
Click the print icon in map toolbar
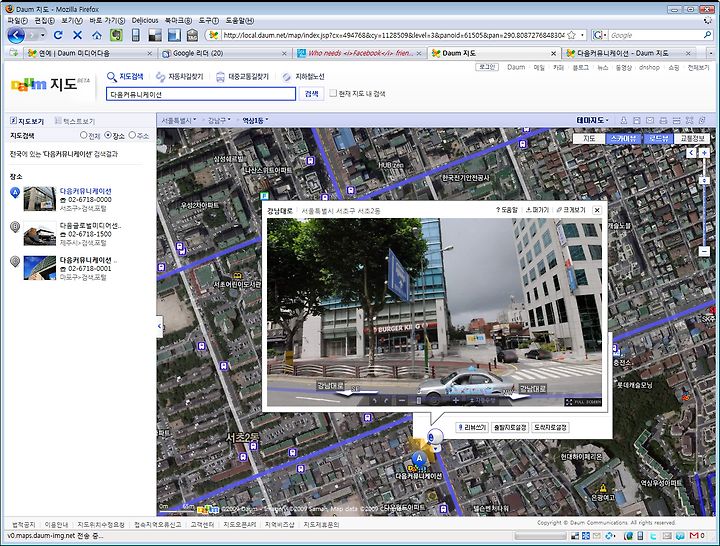pyautogui.click(x=663, y=120)
